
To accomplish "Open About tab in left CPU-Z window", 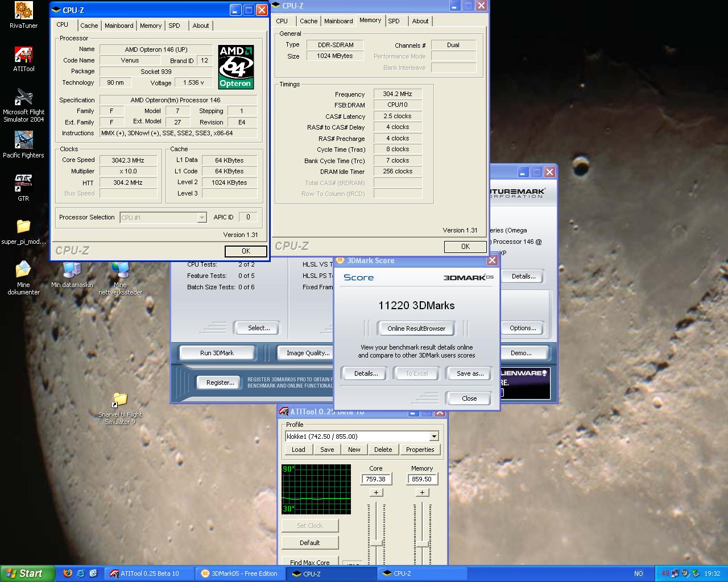I will tap(201, 26).
